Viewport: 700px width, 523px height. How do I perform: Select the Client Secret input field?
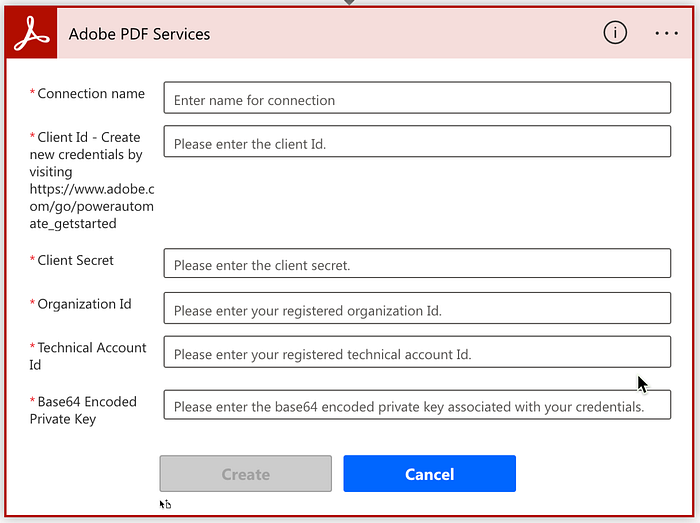pyautogui.click(x=417, y=263)
